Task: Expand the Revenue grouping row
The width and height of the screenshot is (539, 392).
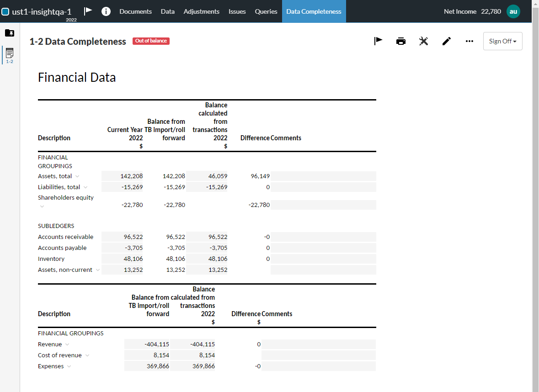Action: (x=67, y=344)
